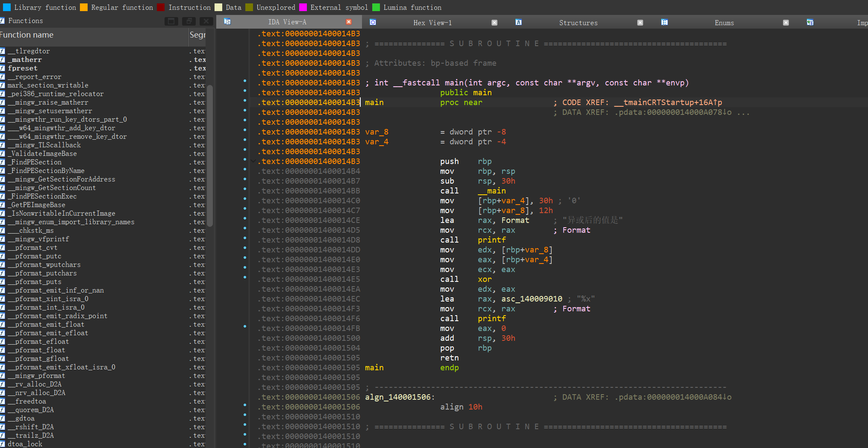Click function icon beside ___chkstk_ms
868x448 pixels.
(x=3, y=231)
